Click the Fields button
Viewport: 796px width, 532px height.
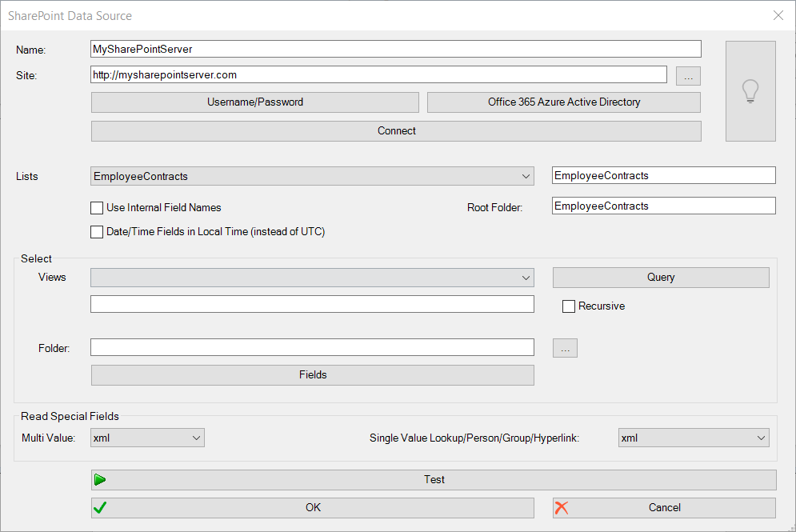tap(313, 374)
